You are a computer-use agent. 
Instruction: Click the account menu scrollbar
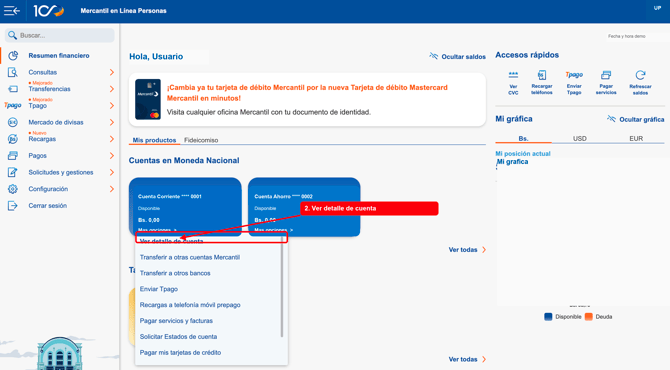pos(282,286)
